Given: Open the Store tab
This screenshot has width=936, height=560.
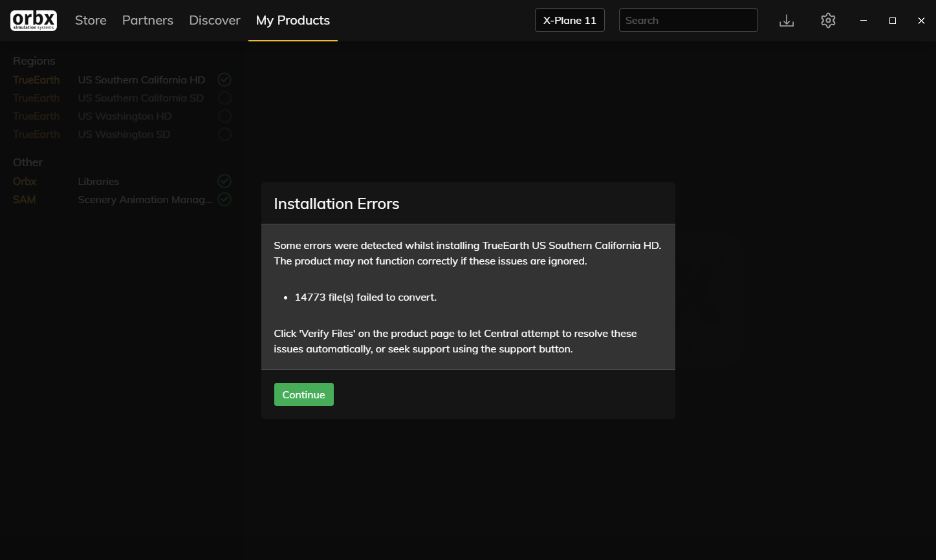Looking at the screenshot, I should [91, 20].
